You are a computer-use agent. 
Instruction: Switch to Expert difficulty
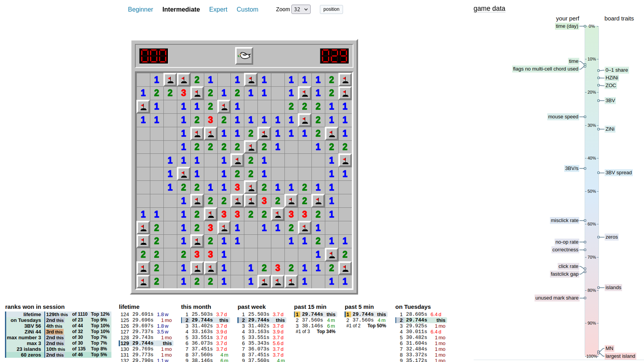pyautogui.click(x=218, y=9)
